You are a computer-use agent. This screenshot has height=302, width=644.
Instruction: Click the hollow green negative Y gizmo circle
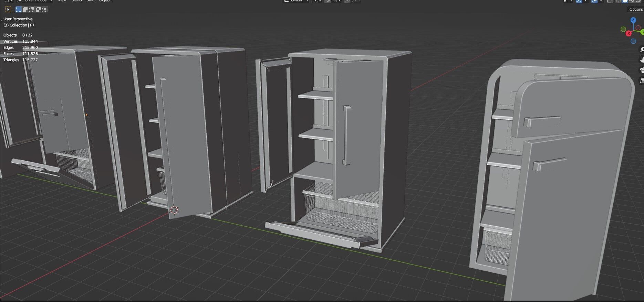click(x=623, y=29)
